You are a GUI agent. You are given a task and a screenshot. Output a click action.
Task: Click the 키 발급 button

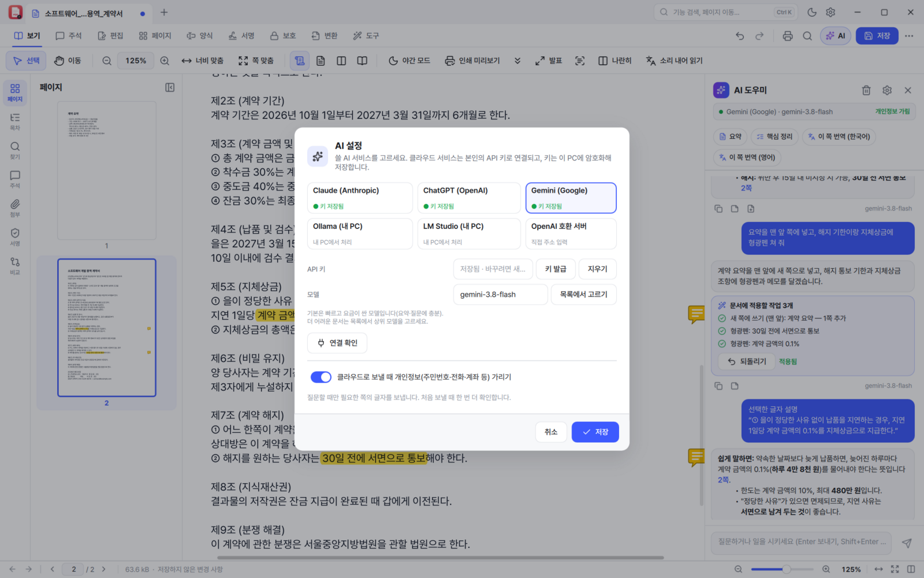tap(556, 269)
